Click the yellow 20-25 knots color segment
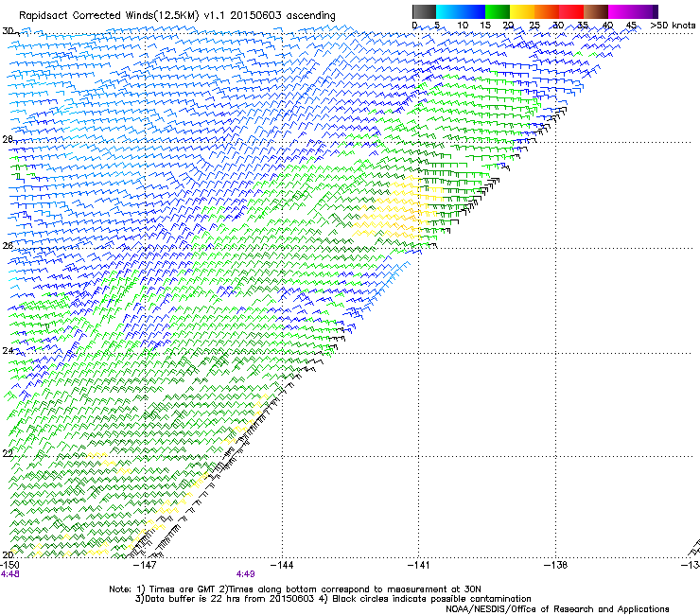Image resolution: width=700 pixels, height=615 pixels. 522,11
